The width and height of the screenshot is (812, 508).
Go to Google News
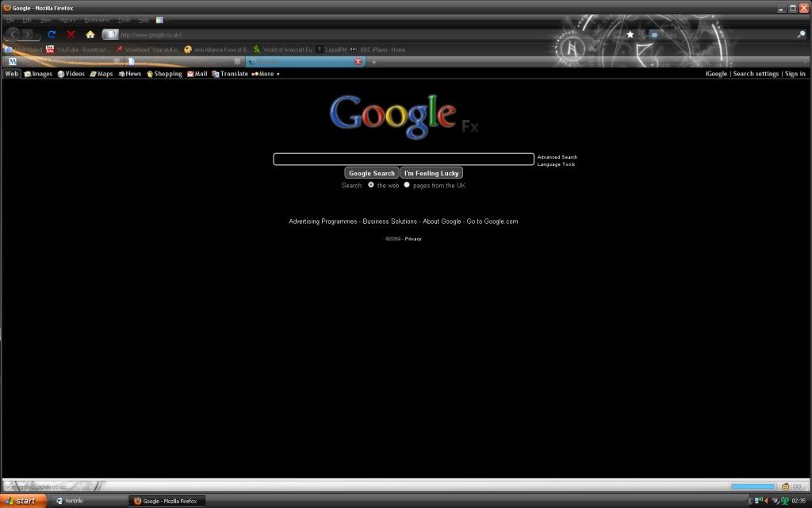point(129,74)
